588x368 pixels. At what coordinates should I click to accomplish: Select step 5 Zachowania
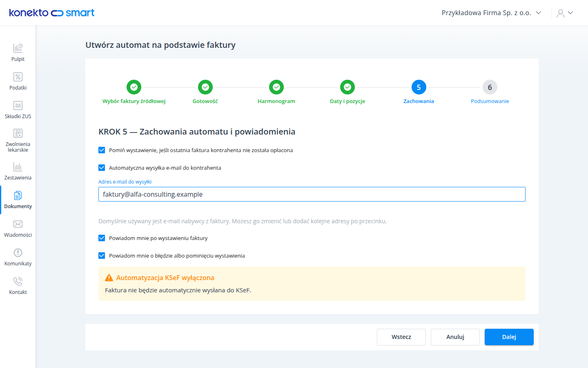click(419, 87)
